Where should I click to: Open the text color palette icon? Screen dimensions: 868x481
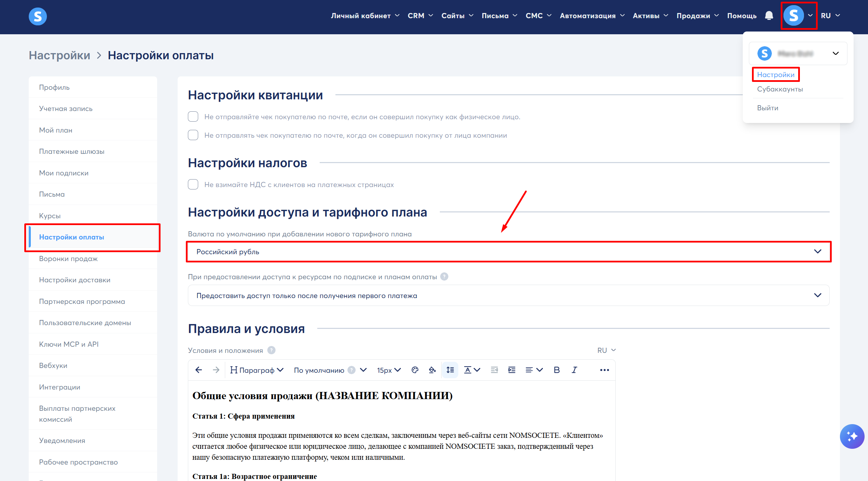click(415, 370)
